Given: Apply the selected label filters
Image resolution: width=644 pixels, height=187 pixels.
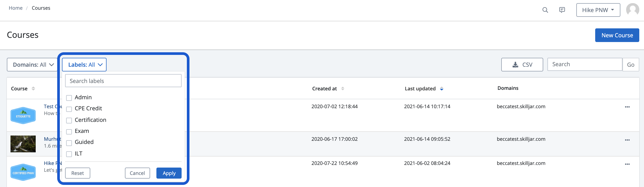Looking at the screenshot, I should tap(169, 173).
